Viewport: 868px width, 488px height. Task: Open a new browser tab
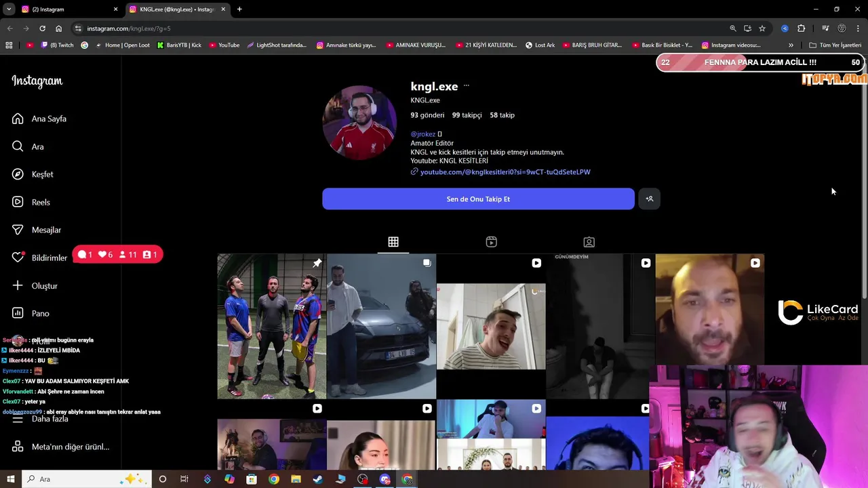pos(239,9)
